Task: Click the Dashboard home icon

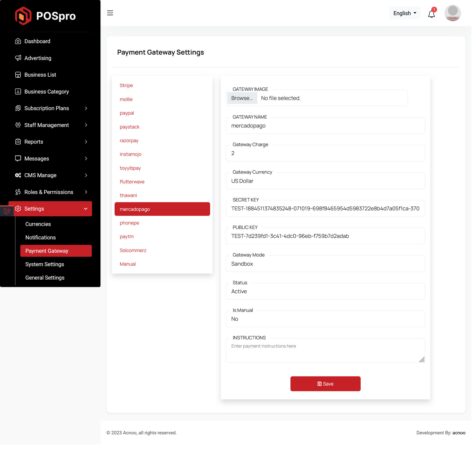Action: pos(18,41)
